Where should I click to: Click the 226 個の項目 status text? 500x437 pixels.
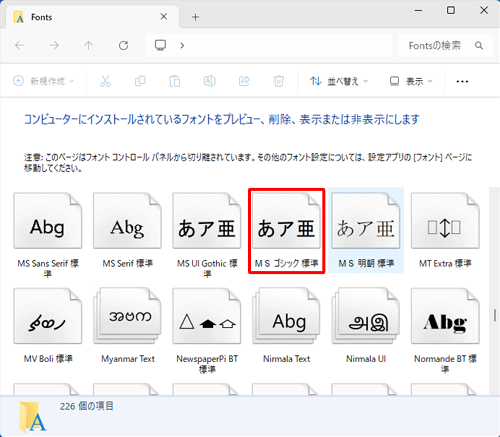pyautogui.click(x=87, y=406)
